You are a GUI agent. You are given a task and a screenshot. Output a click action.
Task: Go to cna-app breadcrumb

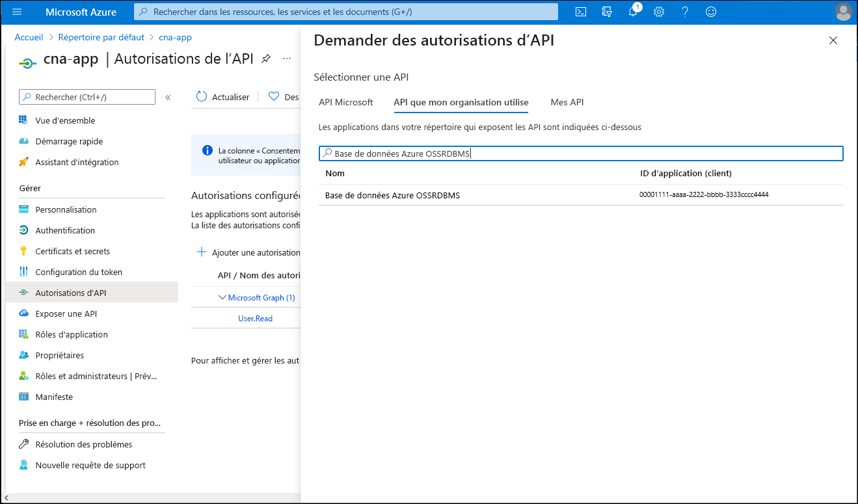pyautogui.click(x=175, y=37)
